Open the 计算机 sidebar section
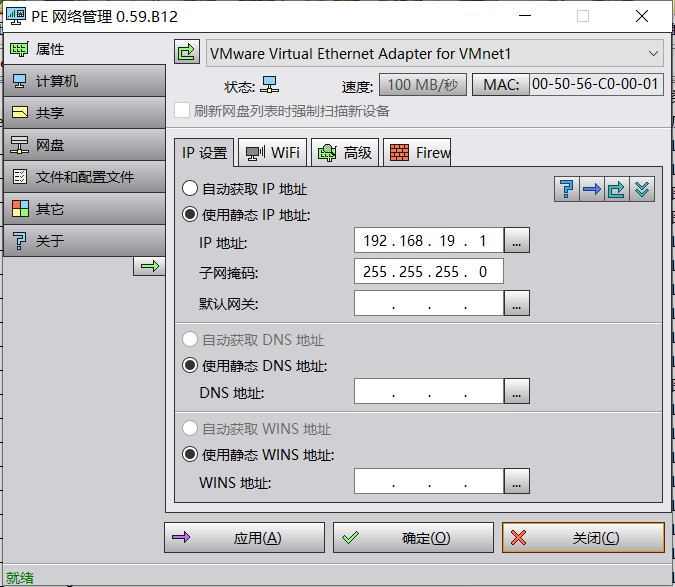The width and height of the screenshot is (675, 587). click(85, 81)
